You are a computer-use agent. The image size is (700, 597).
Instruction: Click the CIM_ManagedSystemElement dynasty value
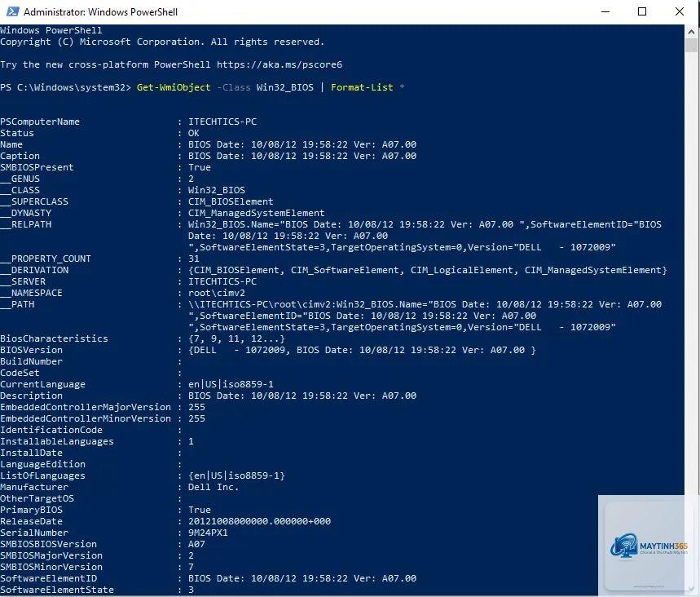pyautogui.click(x=256, y=213)
